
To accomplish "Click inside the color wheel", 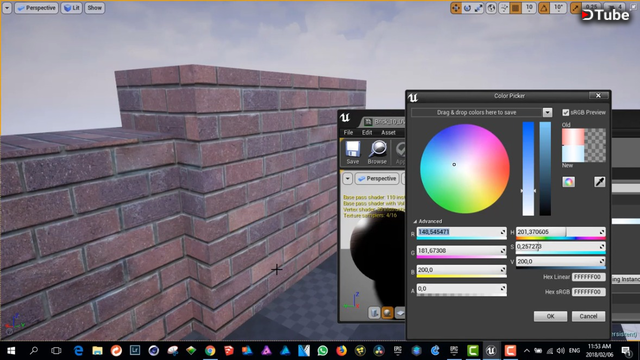I will pyautogui.click(x=464, y=169).
